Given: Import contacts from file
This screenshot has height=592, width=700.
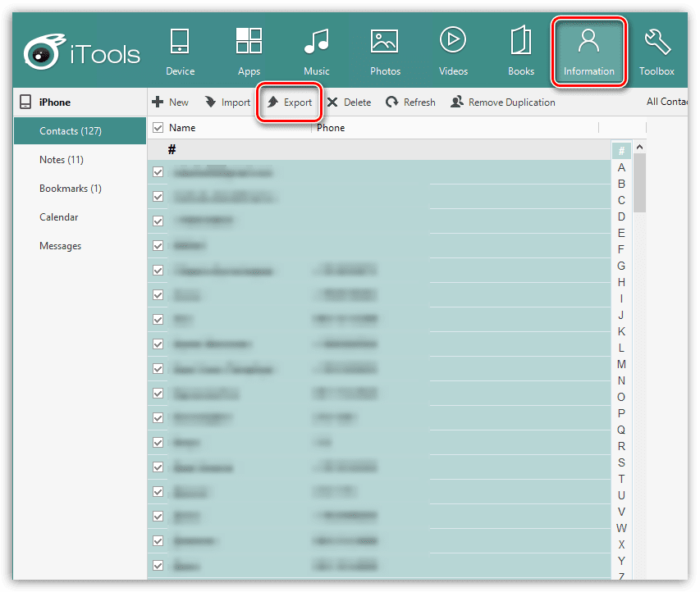Looking at the screenshot, I should point(227,102).
